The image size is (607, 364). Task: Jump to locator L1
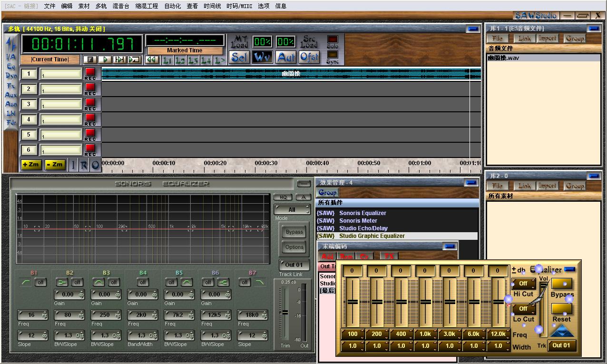coord(167,60)
